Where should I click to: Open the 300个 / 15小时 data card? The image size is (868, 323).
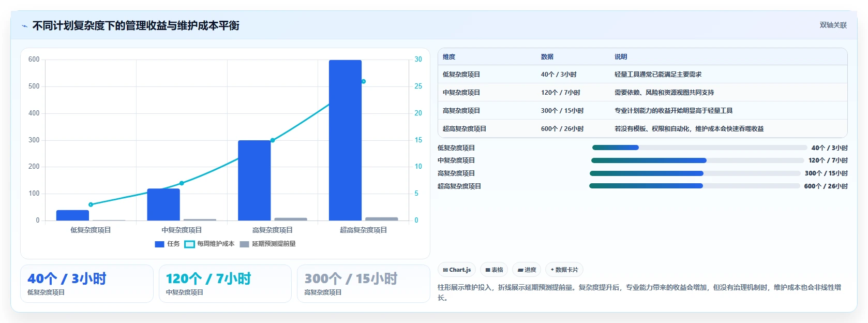[364, 284]
